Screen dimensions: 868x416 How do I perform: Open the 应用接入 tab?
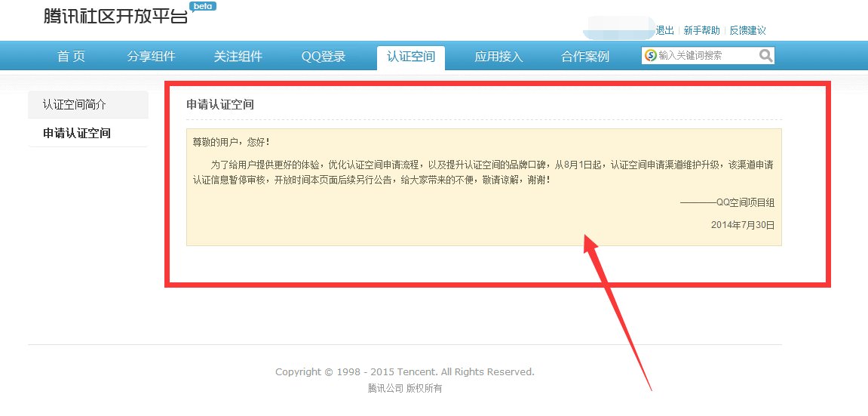pos(498,56)
